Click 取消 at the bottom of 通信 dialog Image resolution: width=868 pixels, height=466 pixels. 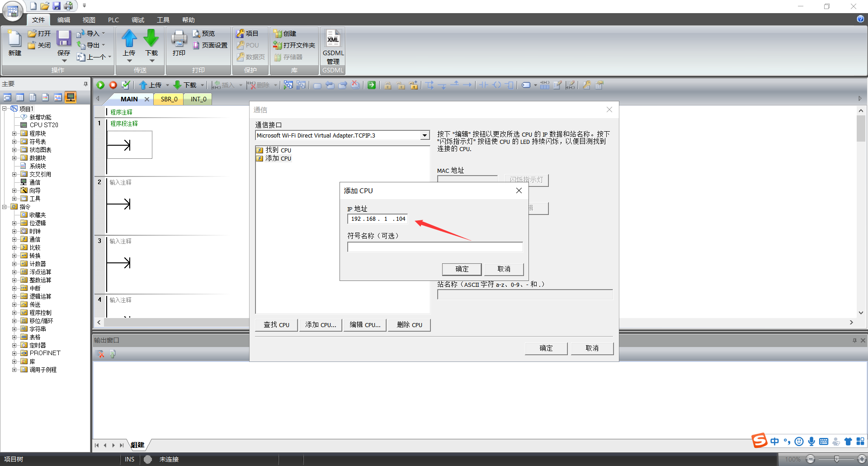592,348
